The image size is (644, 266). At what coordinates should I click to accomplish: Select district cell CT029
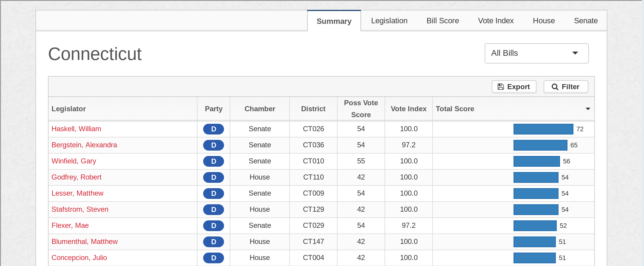click(313, 225)
